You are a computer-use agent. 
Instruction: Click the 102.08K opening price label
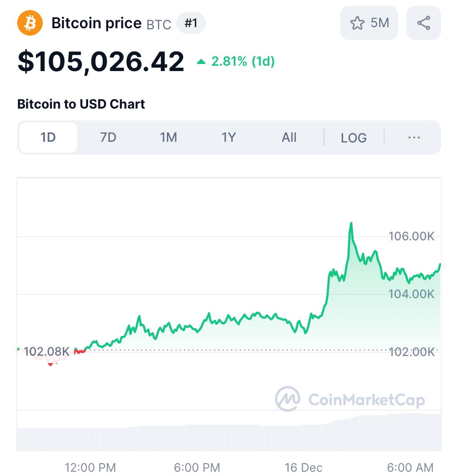[46, 351]
